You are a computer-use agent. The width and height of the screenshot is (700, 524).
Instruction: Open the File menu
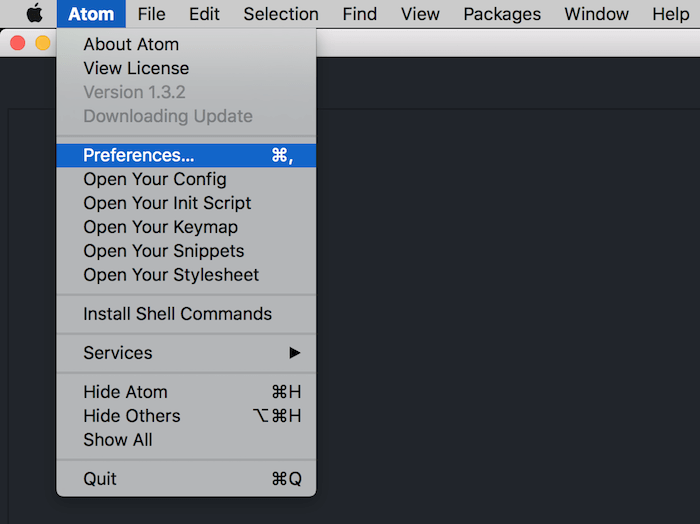[x=152, y=14]
